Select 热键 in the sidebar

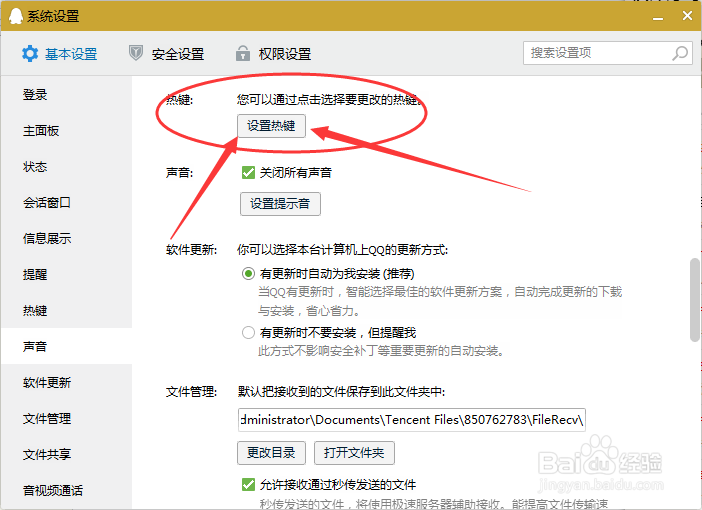(x=66, y=310)
